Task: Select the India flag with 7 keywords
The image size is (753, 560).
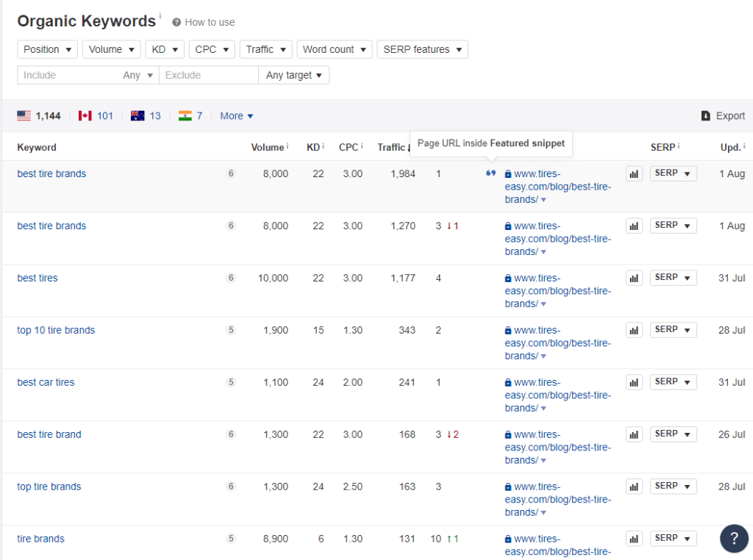Action: point(190,115)
